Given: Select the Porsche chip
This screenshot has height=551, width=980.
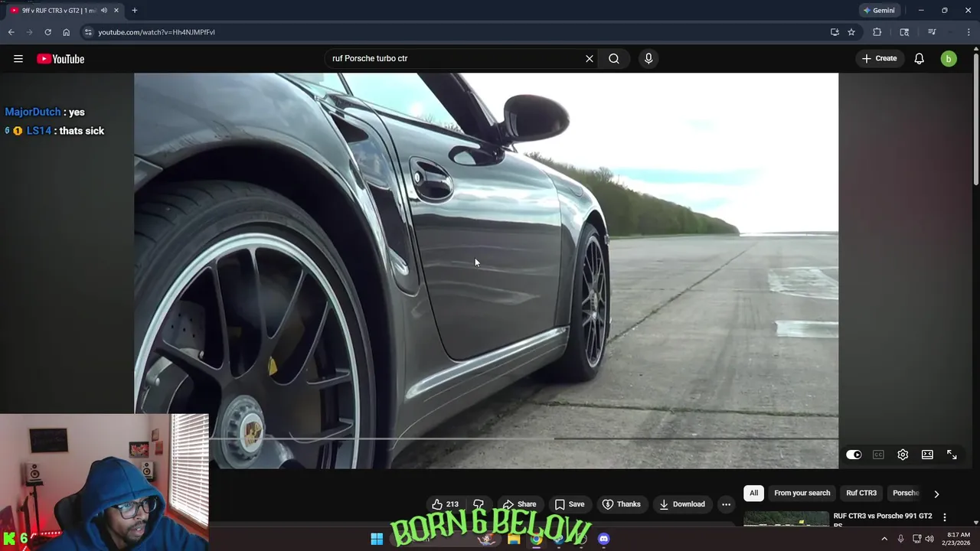Looking at the screenshot, I should (906, 494).
